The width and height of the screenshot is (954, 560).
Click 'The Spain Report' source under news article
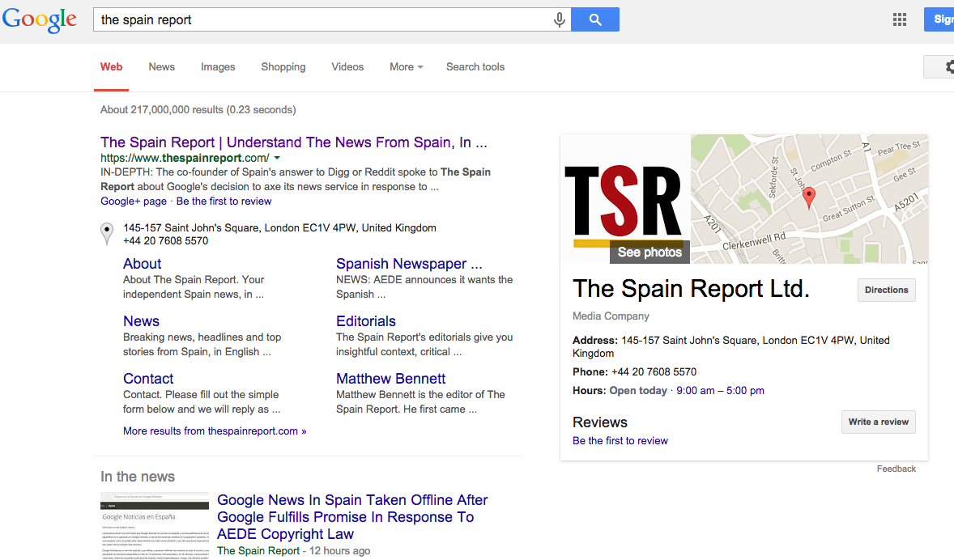pos(258,551)
